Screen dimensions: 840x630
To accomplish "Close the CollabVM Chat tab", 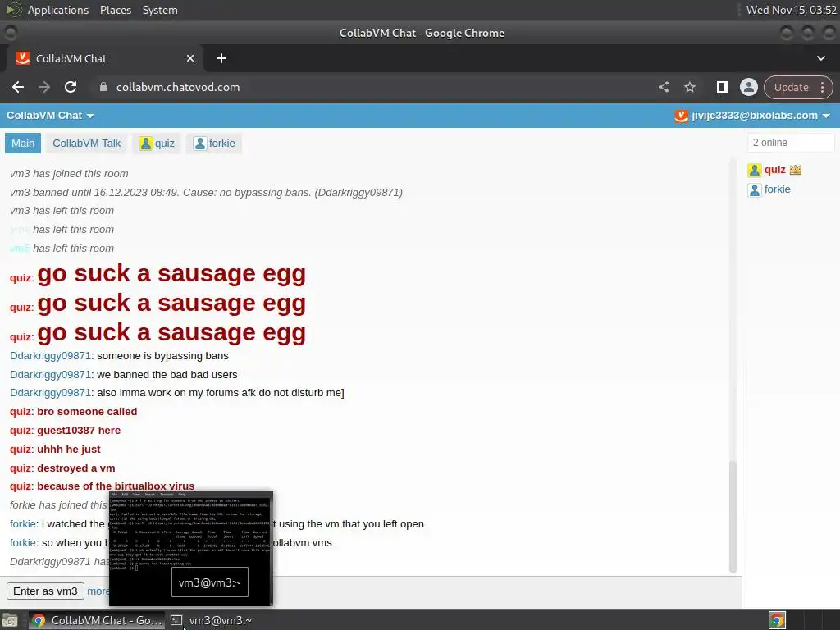I will tap(190, 58).
